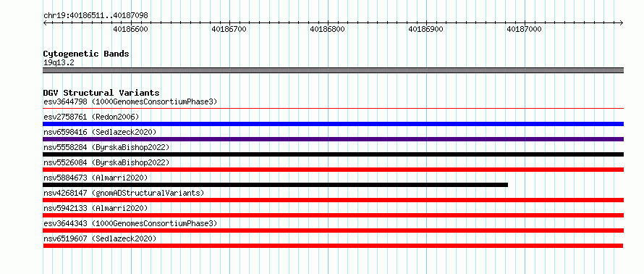This screenshot has width=644, height=274.
Task: Open variant nsv4268147 (gnomADStructuralVariants) label
Action: (x=124, y=193)
